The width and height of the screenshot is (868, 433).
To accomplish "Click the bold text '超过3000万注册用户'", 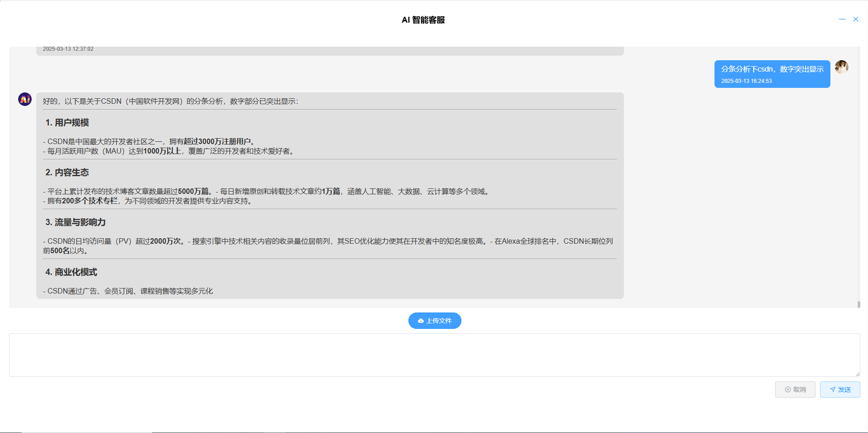I will pyautogui.click(x=217, y=142).
